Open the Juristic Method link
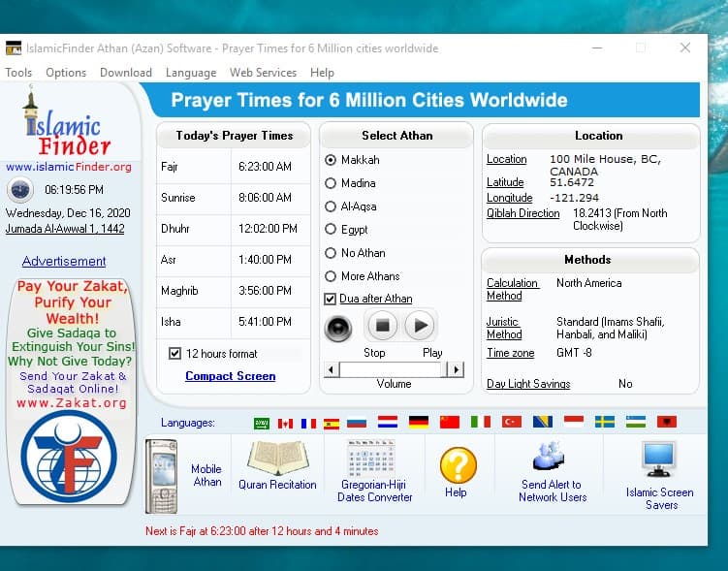Screen dimensions: 728x571 pyautogui.click(x=504, y=328)
